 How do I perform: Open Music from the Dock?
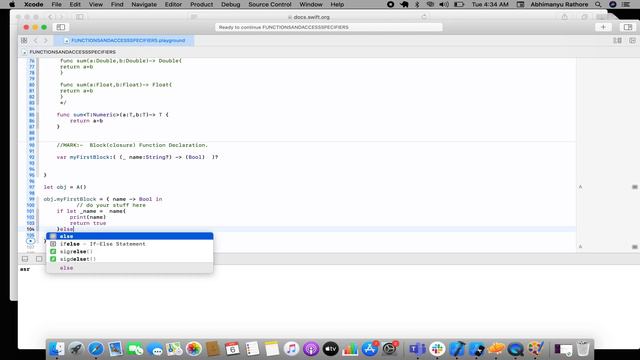coord(291,349)
